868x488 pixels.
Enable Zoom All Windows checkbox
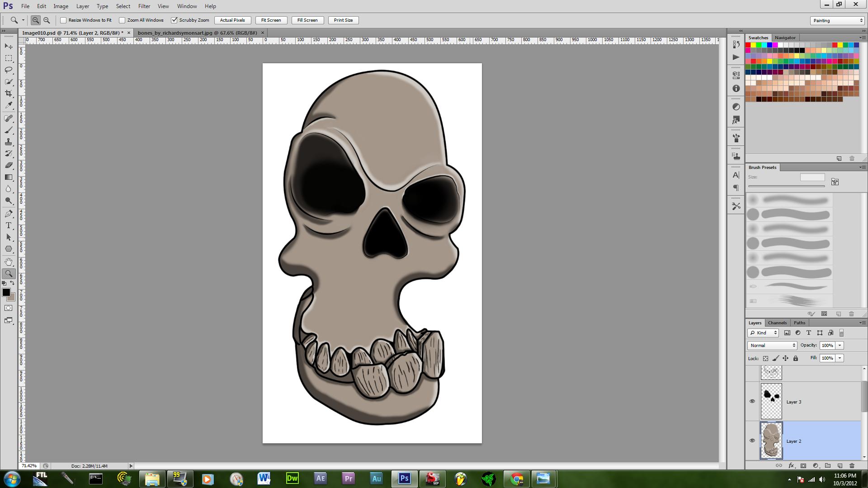(x=122, y=20)
